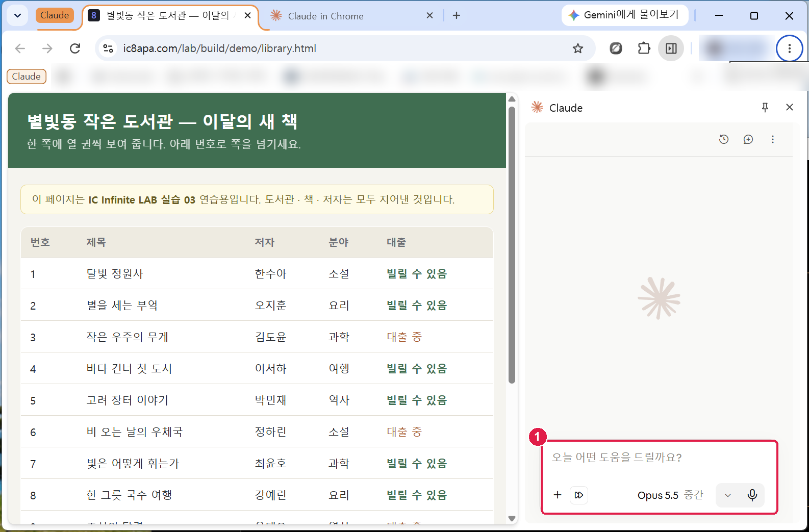Click the book title 한 그릇 국수 여행
This screenshot has width=809, height=532.
pyautogui.click(x=129, y=495)
